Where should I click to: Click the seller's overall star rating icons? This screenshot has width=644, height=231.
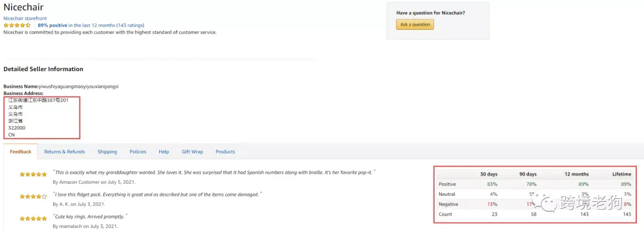click(17, 25)
